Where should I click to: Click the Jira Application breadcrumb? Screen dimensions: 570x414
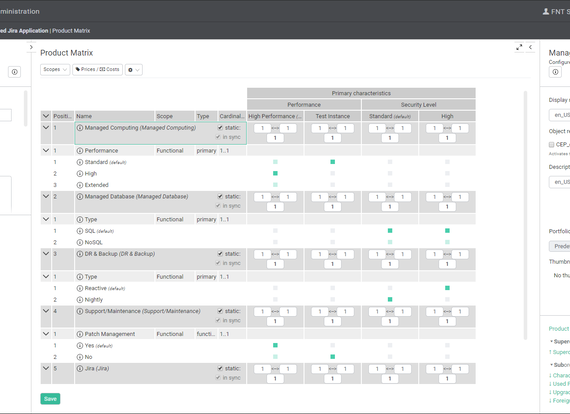pos(24,31)
